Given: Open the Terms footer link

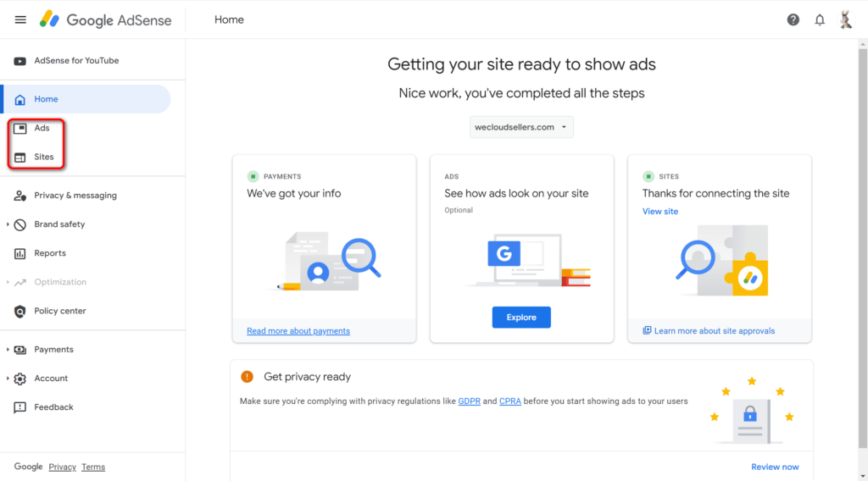Looking at the screenshot, I should (x=93, y=467).
